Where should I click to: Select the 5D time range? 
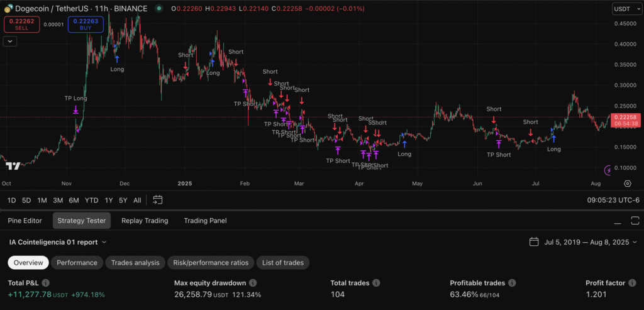pos(26,201)
